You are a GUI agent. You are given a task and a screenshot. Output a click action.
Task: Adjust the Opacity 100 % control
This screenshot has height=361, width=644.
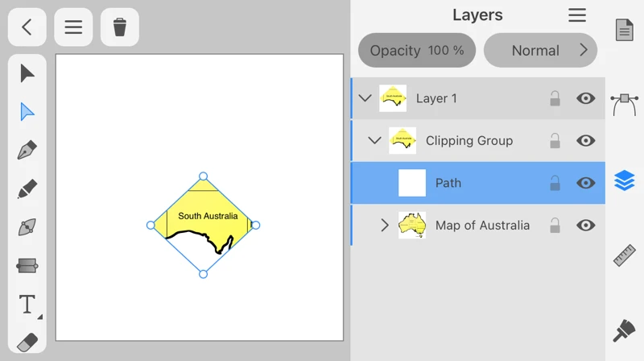[416, 50]
